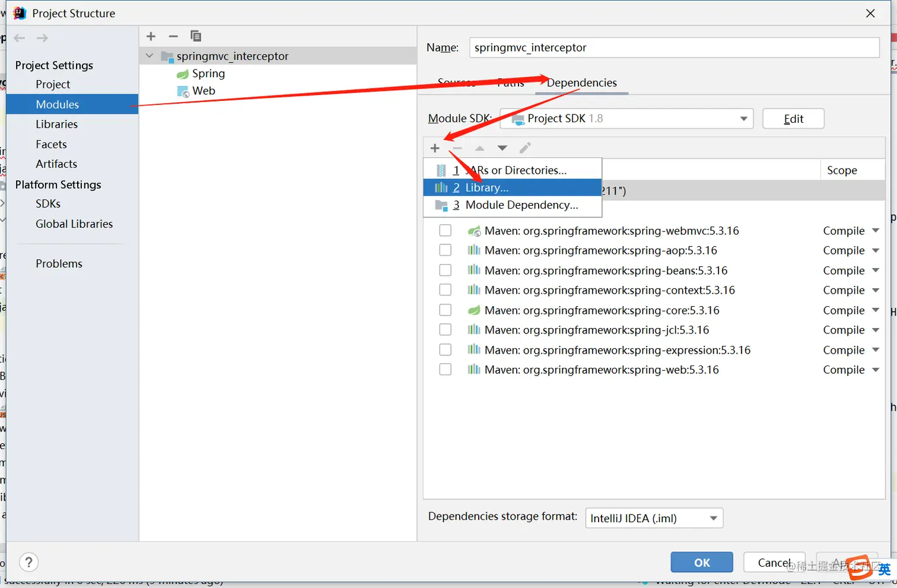Toggle export checkbox for spring-core
The image size is (897, 588).
coord(446,310)
